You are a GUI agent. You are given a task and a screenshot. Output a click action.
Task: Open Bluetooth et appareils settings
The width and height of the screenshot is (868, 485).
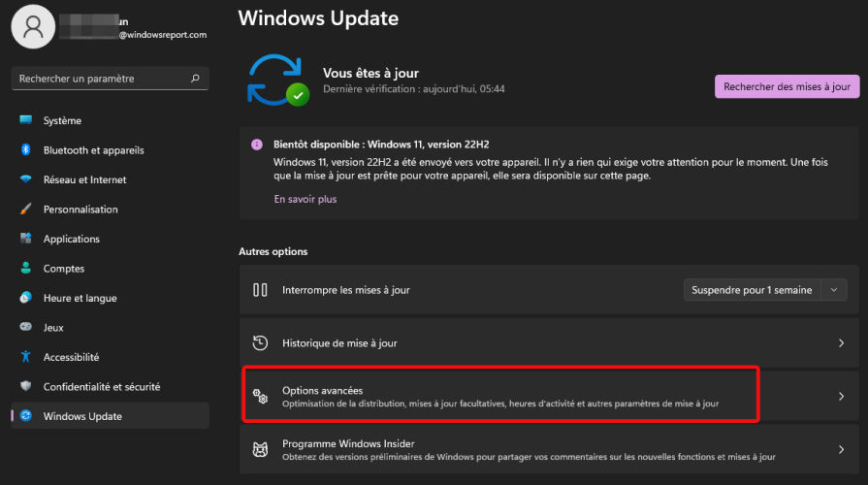tap(110, 149)
